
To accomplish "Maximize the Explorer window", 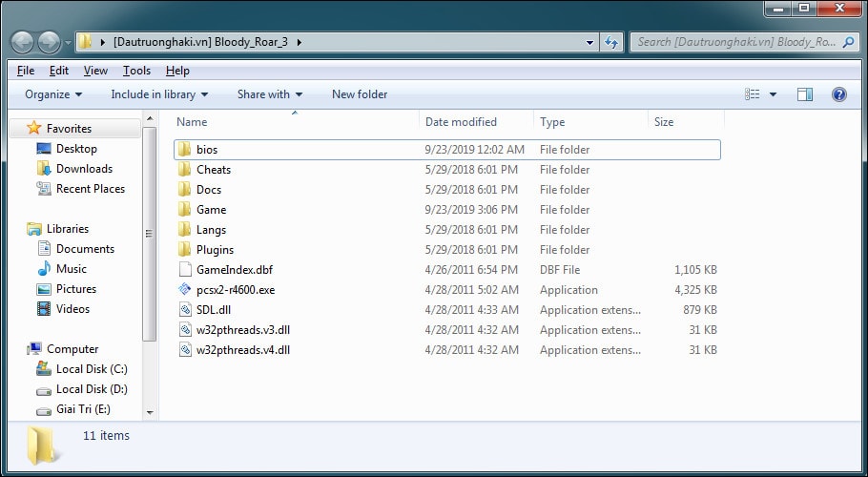I will (804, 8).
